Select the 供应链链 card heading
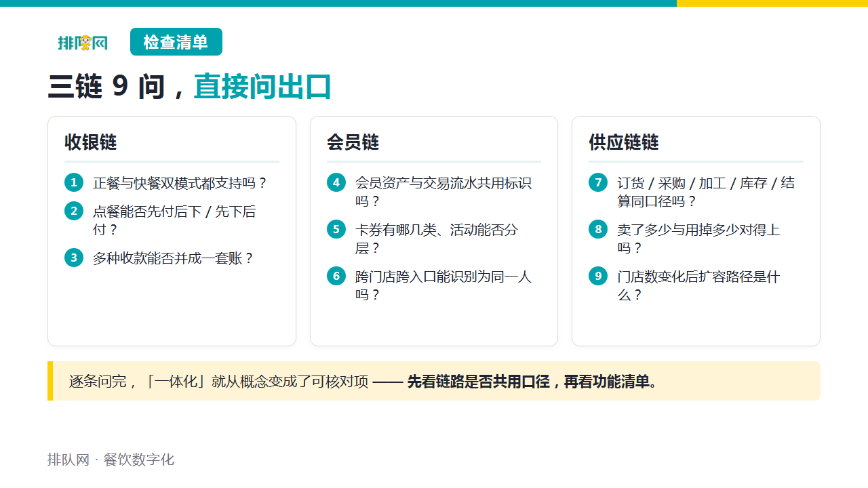This screenshot has width=868, height=488. [624, 142]
